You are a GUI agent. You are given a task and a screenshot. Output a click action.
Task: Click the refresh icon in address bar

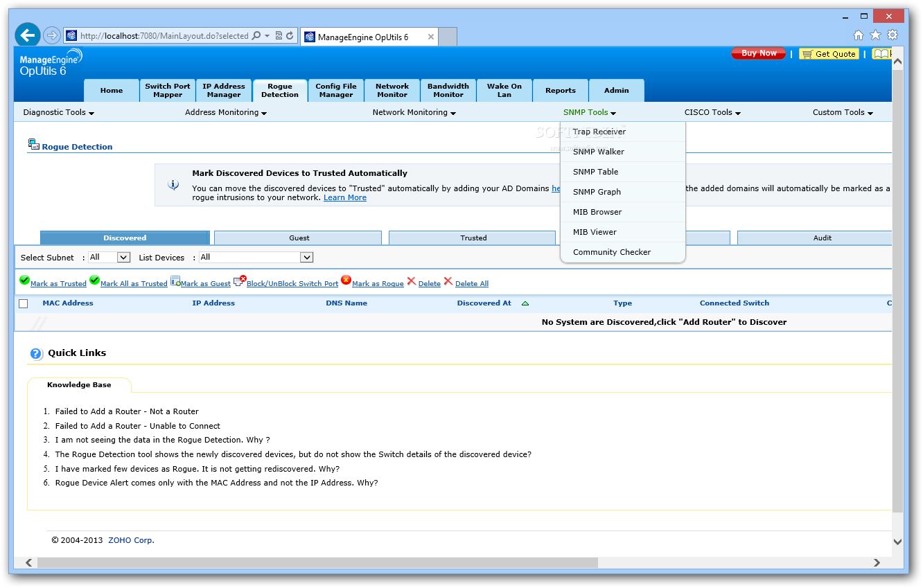tap(290, 36)
